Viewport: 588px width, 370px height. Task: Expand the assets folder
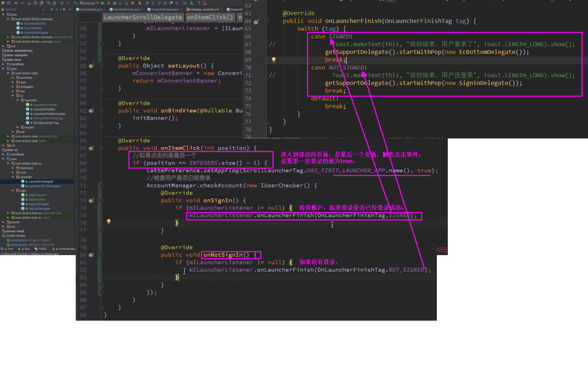[4, 222]
